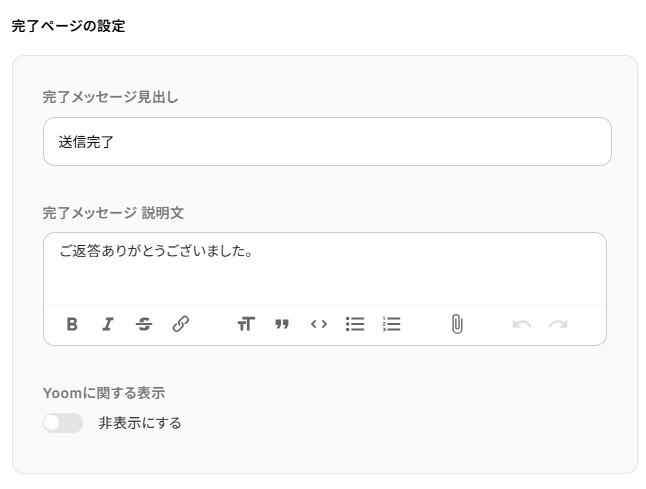Click the 完了メッセージ 説明文 field label
The image size is (646, 489).
[x=113, y=212]
